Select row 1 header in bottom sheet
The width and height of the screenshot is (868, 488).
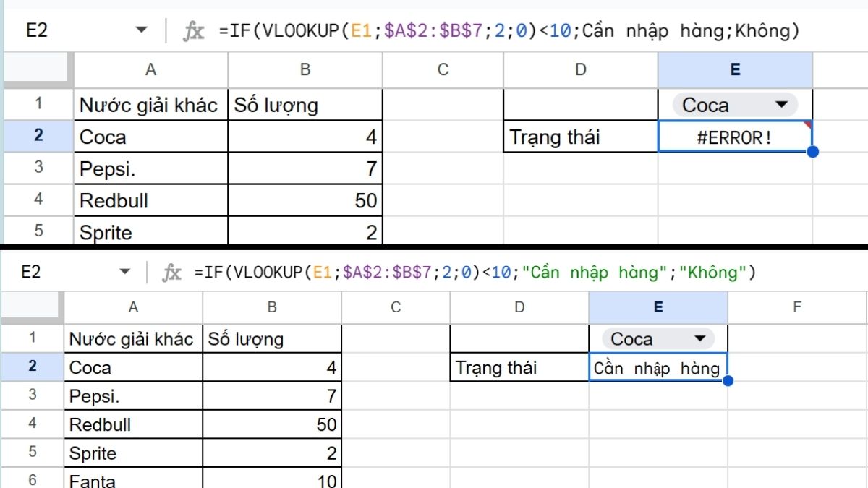pyautogui.click(x=32, y=338)
